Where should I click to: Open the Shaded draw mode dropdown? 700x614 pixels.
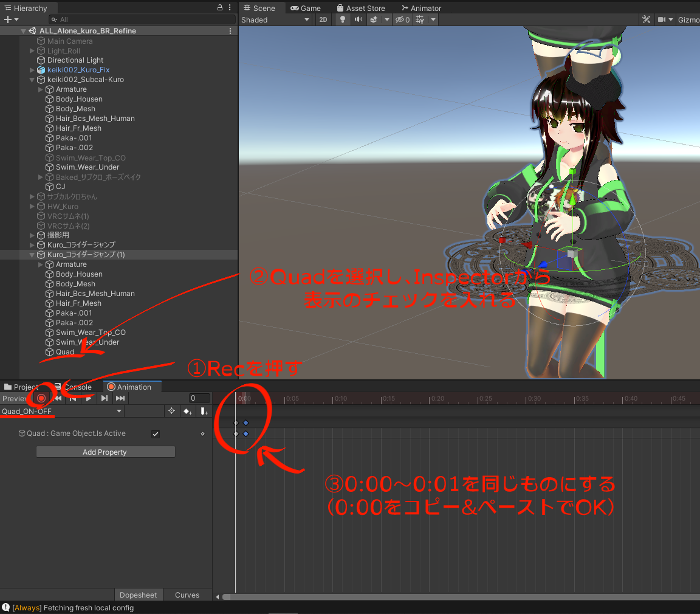[275, 19]
